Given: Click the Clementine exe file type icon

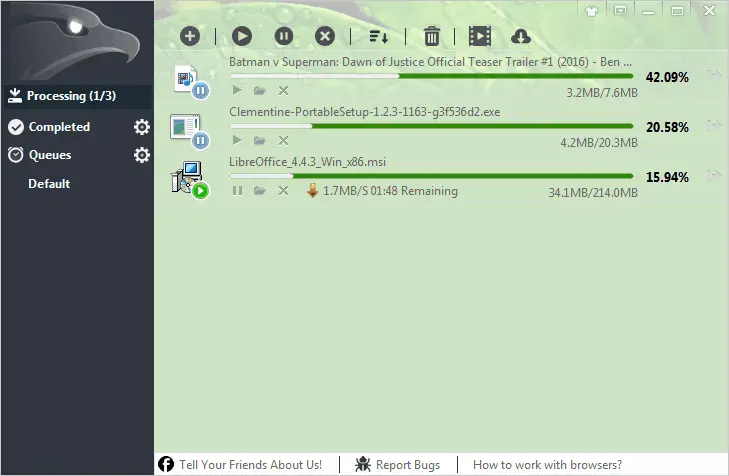Looking at the screenshot, I should point(189,131).
